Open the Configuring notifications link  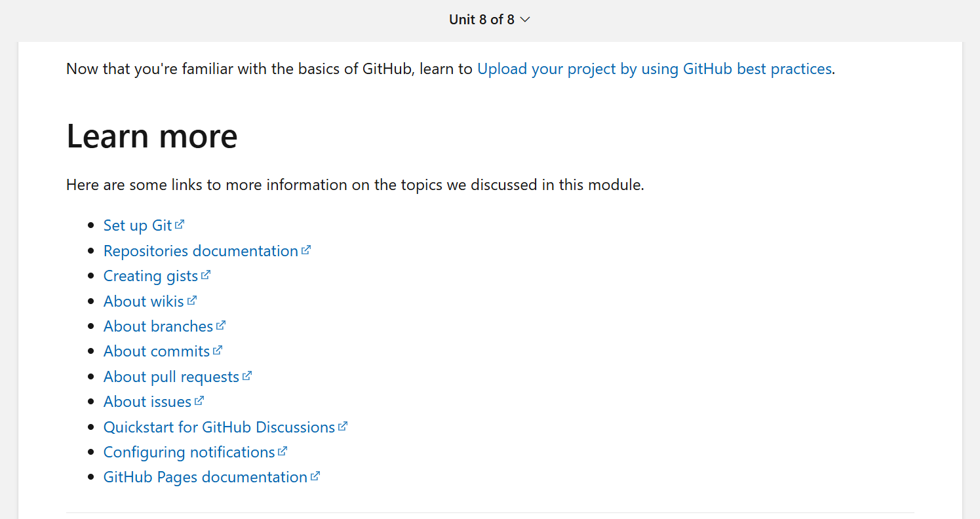(189, 452)
